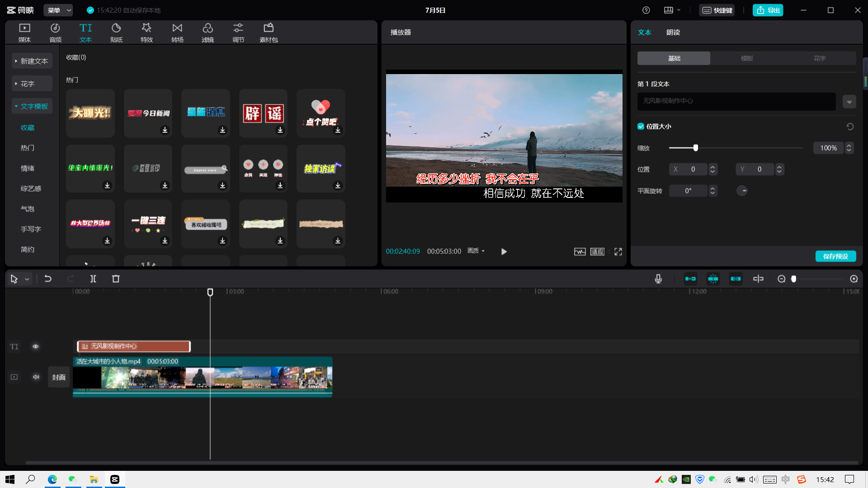The image size is (868, 488).
Task: Open the 调节 adjustment panel
Action: tap(238, 33)
